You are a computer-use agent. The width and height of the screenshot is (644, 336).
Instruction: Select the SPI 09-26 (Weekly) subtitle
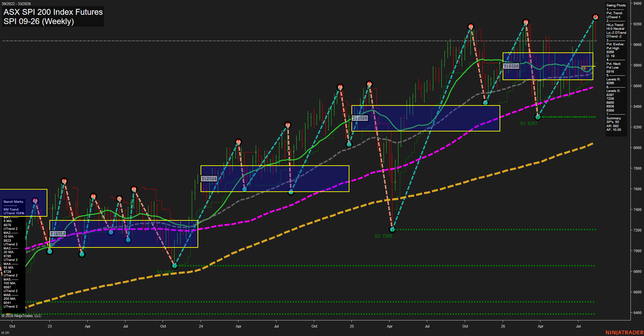(39, 21)
